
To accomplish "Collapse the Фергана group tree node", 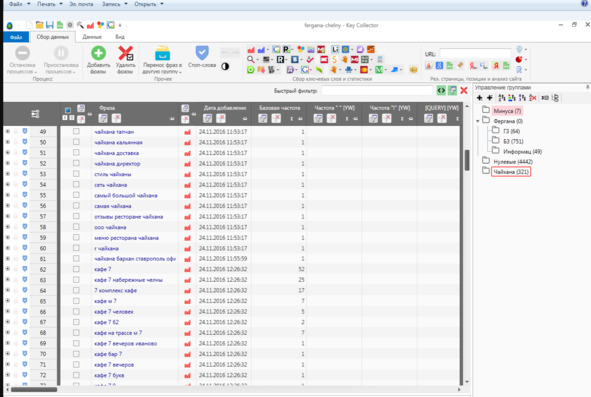I will (478, 121).
